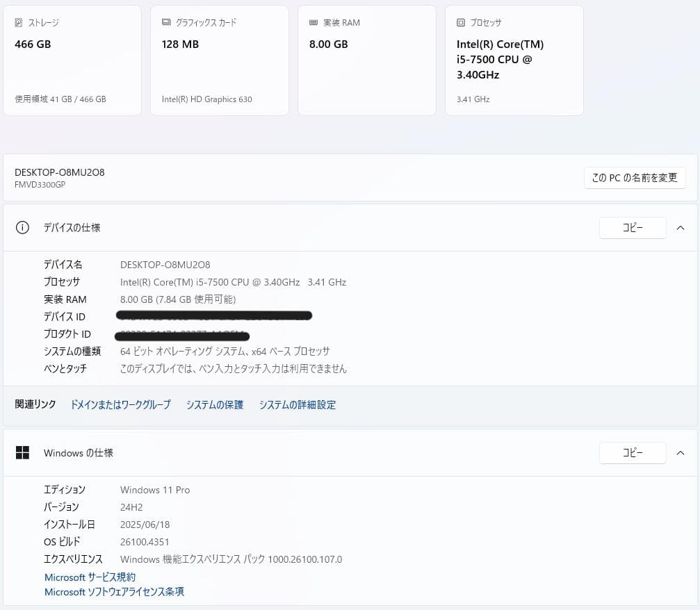The width and height of the screenshot is (700, 610).
Task: Open Microsoft サービス規約 link
Action: (90, 577)
